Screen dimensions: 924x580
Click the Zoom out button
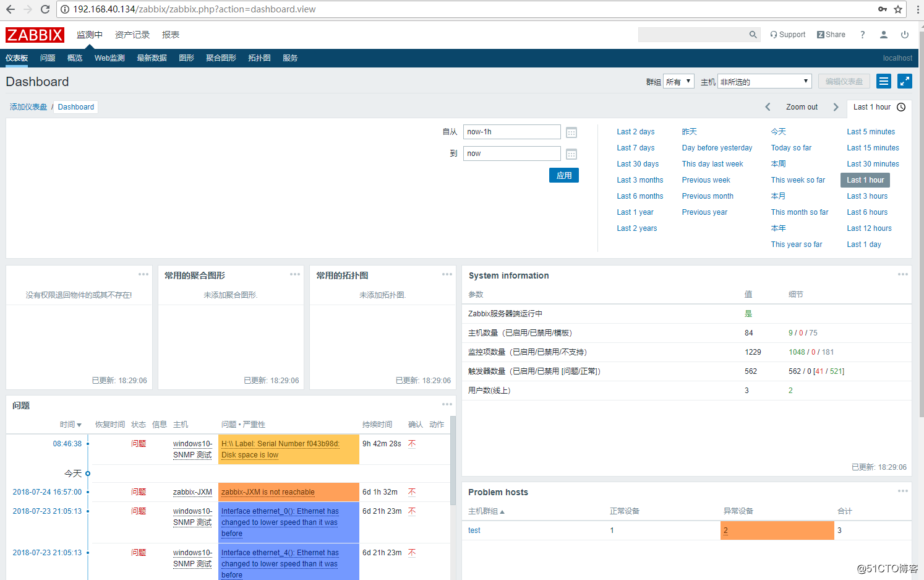point(802,107)
